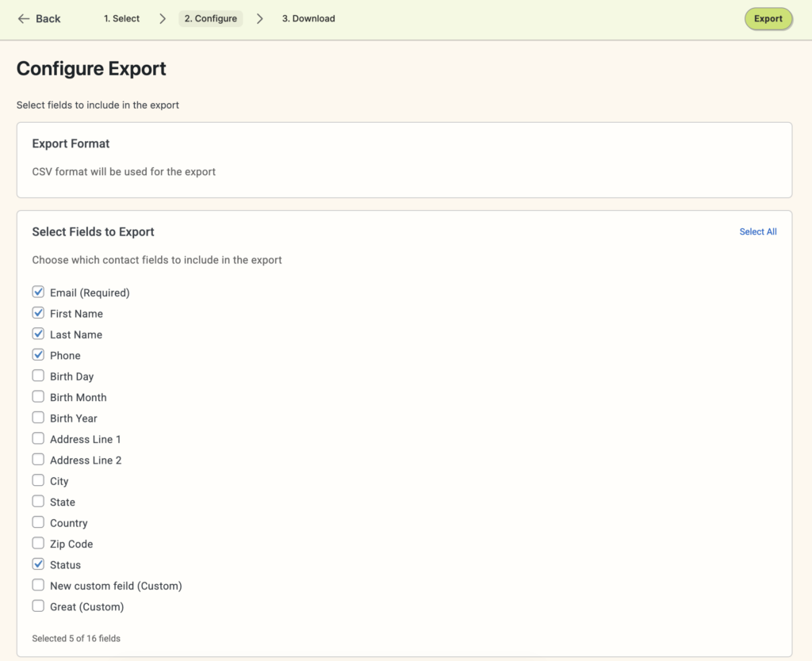Enable the Birth Month field
812x661 pixels.
tap(38, 396)
